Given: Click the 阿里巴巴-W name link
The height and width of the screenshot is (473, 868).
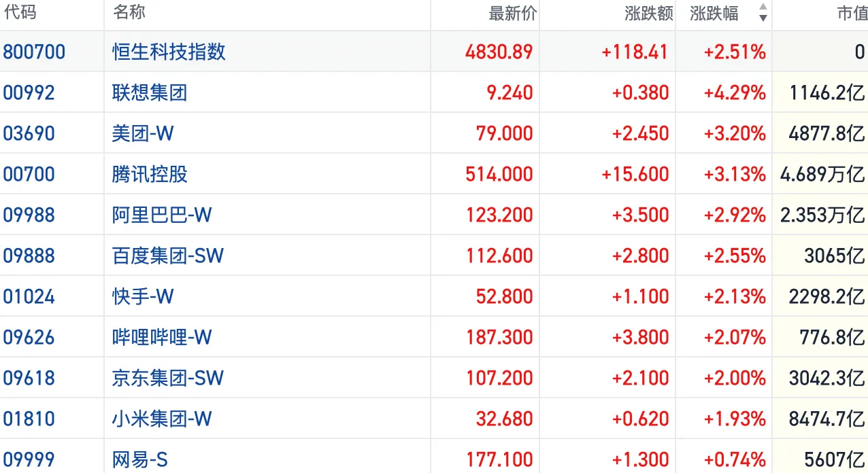Looking at the screenshot, I should point(162,215).
